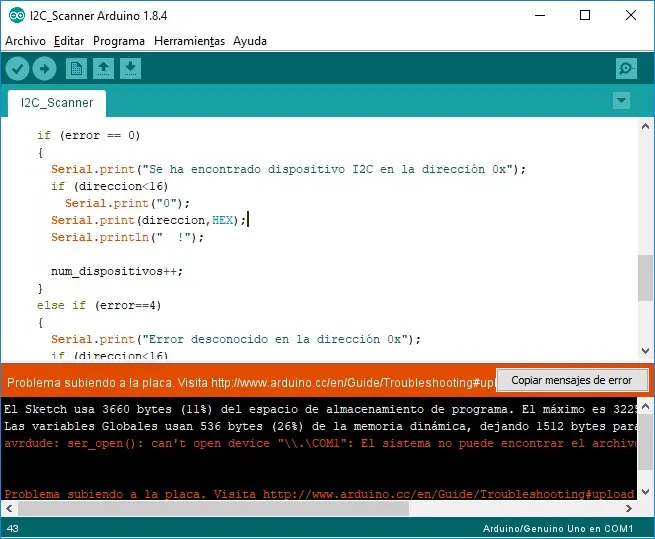655x539 pixels.
Task: Click the console vertical scrollbar down arrow
Action: click(646, 493)
